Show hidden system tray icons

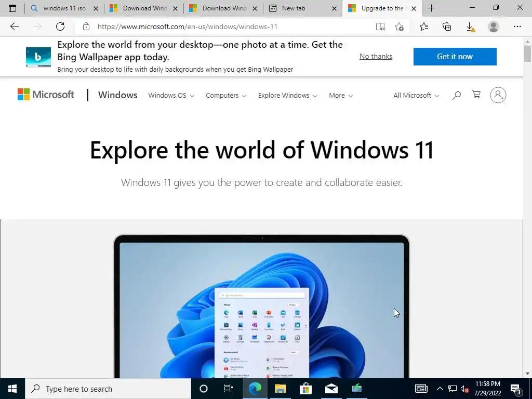440,389
